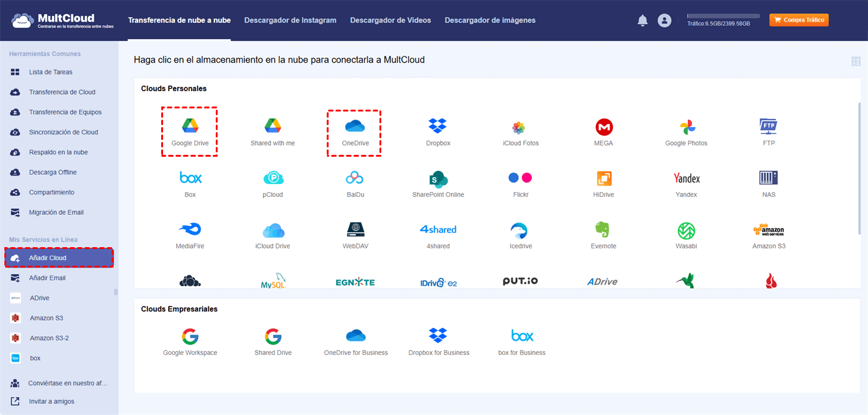Add a NAS device
This screenshot has width=868, height=415.
tap(769, 184)
